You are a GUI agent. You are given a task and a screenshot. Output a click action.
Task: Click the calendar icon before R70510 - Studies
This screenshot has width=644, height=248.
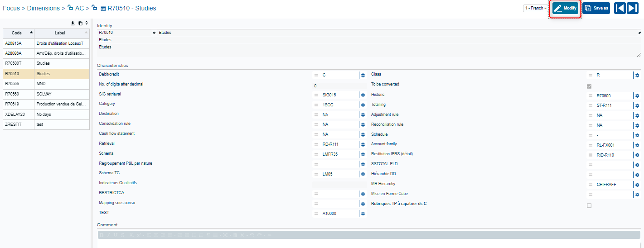click(x=103, y=8)
